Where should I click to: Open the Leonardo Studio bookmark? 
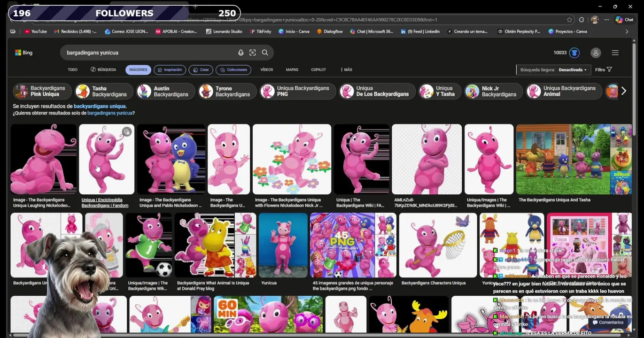pos(224,31)
